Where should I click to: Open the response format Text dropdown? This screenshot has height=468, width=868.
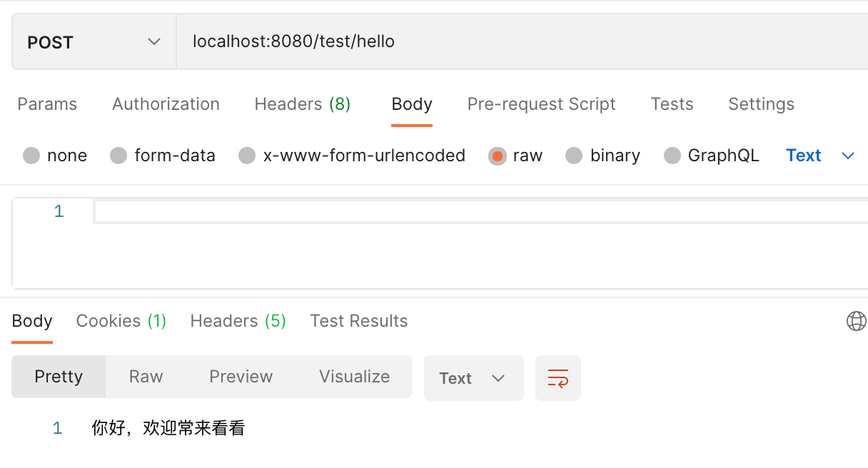(474, 378)
